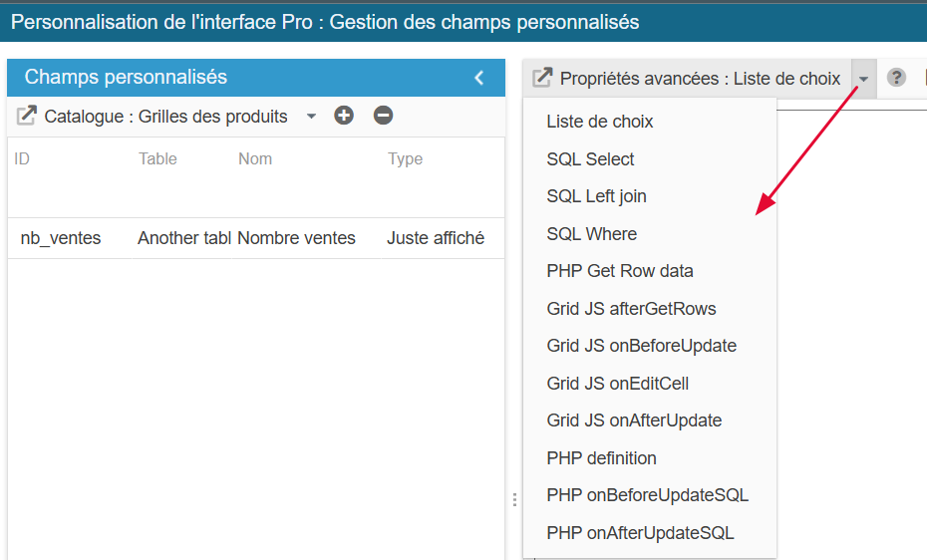Viewport: 927px width, 560px height.
Task: Select Grid JS afterGetRows entry
Action: tap(631, 309)
